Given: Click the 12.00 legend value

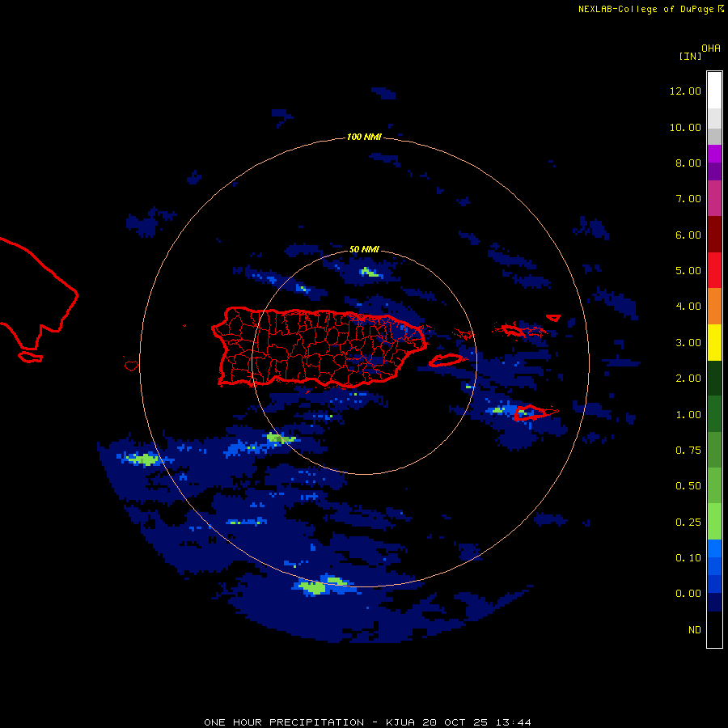Looking at the screenshot, I should [x=685, y=91].
